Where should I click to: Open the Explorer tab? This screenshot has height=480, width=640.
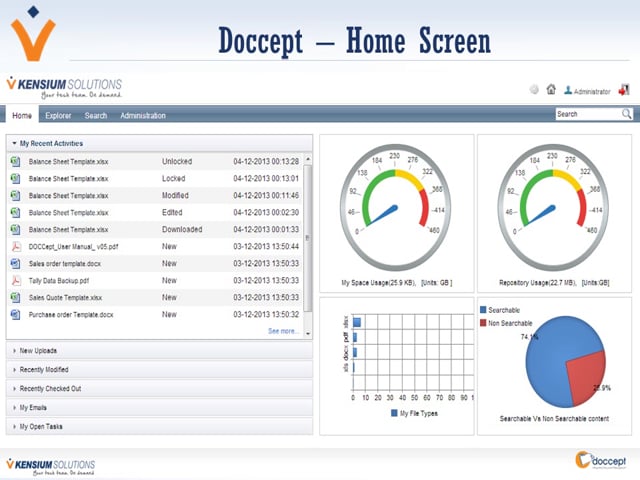pos(58,116)
